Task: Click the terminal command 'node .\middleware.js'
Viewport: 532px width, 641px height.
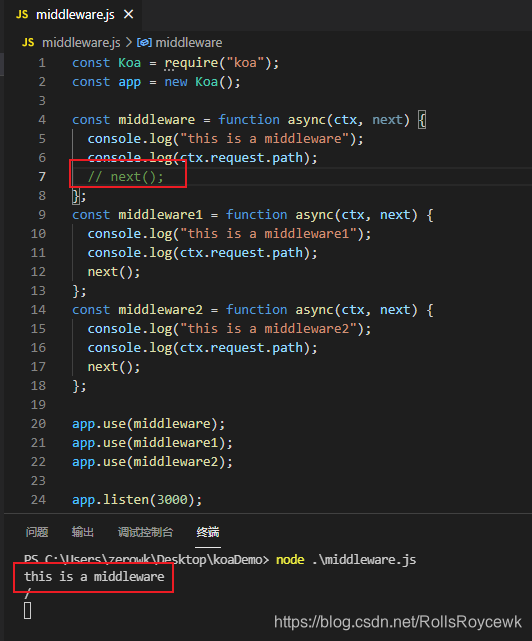Action: coord(346,559)
